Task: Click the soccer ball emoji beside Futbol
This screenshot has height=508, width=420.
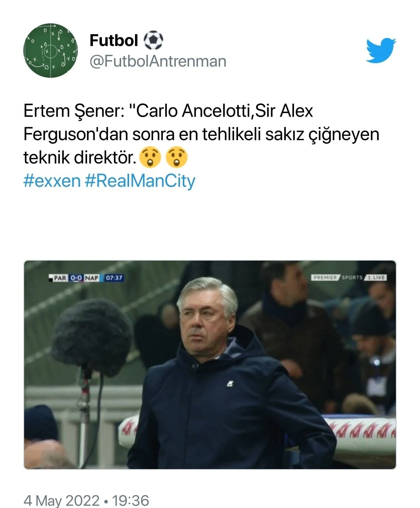Action: coord(154,40)
